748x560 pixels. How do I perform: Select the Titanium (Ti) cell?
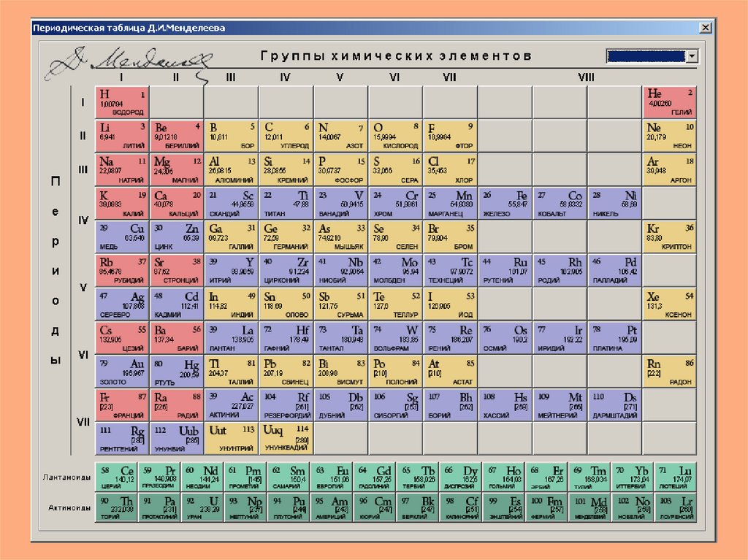[286, 204]
